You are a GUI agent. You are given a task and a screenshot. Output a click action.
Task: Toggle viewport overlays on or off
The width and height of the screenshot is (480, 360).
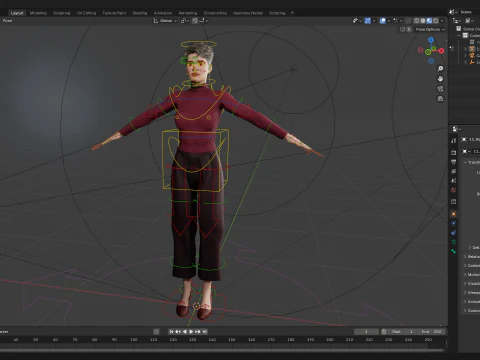pos(383,21)
